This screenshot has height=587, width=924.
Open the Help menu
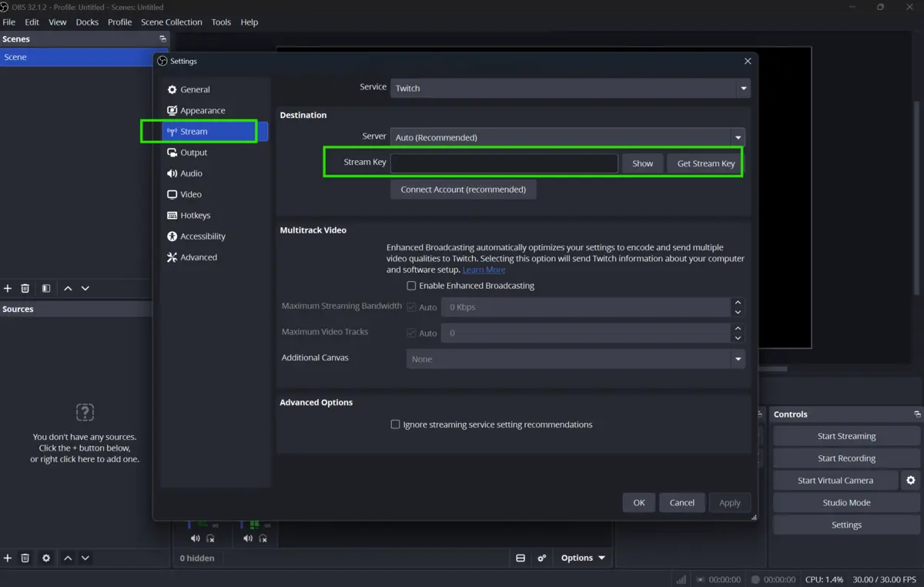[x=249, y=22]
